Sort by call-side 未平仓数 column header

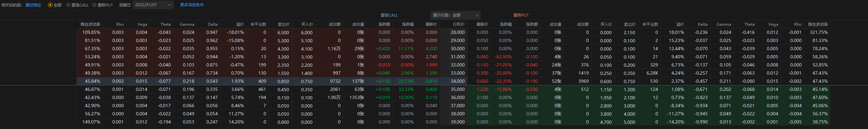[x=258, y=24]
